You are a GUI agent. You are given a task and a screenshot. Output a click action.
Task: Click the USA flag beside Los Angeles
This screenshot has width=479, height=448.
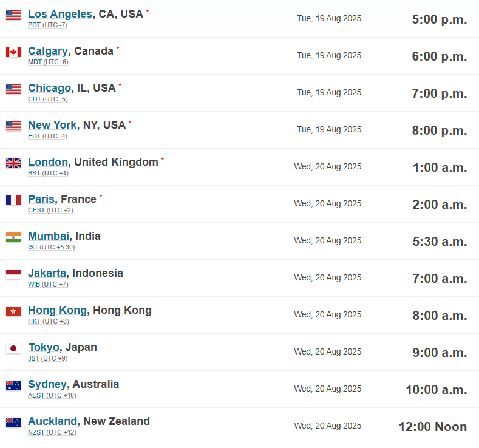(13, 15)
